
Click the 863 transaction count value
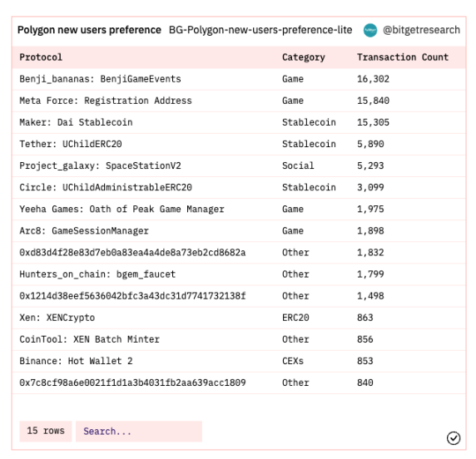point(364,318)
